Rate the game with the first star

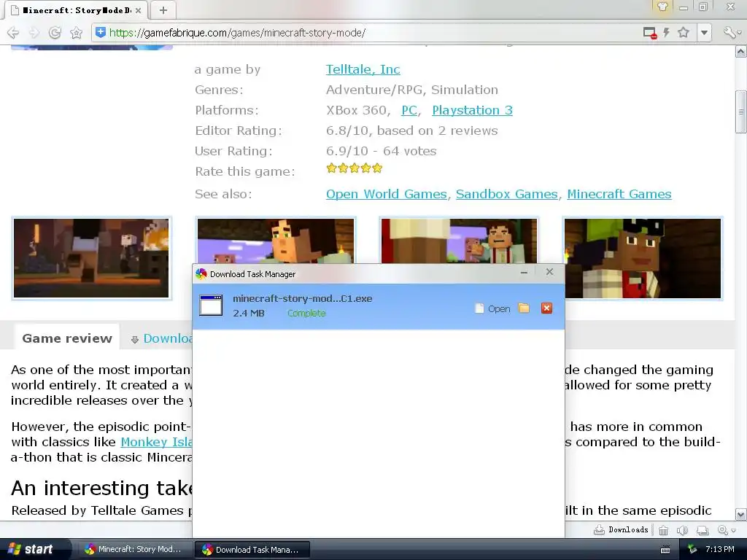pos(332,168)
